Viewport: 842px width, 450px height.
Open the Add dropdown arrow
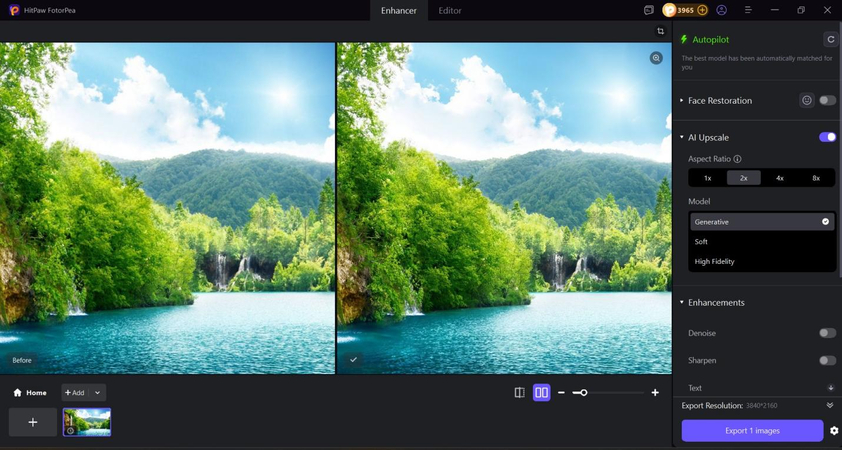[97, 393]
